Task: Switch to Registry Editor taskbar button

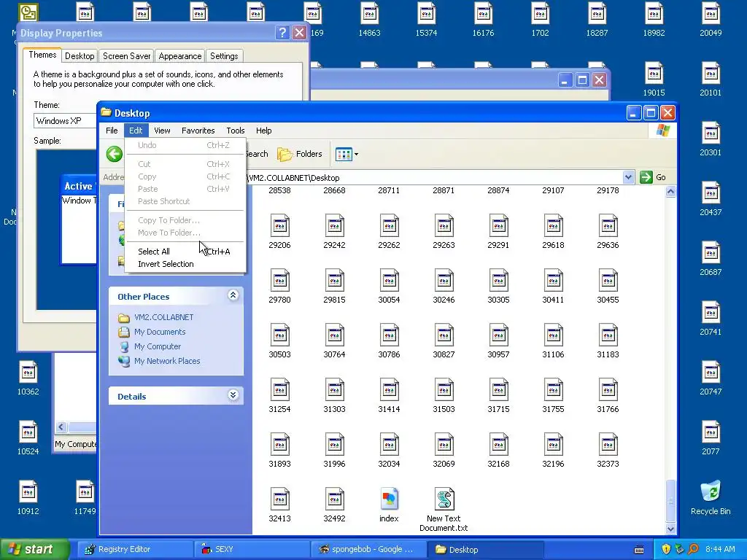Action: (135, 550)
